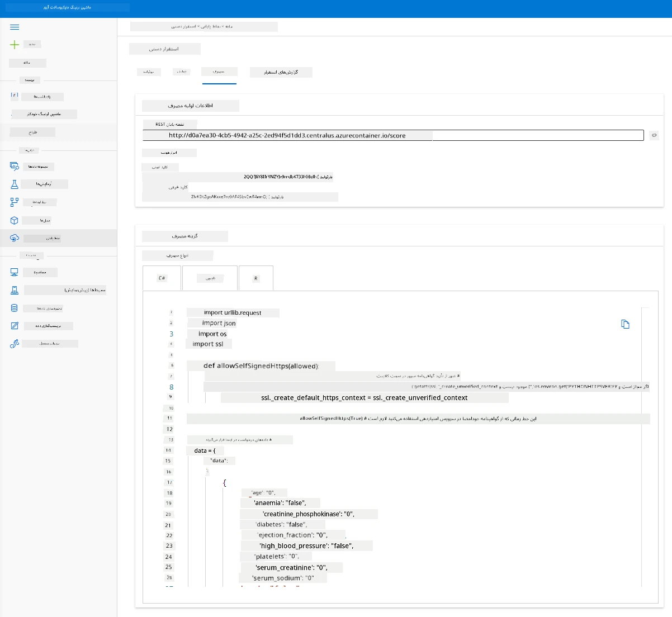Click the 'creatinine_phosphokinase': "0" line
672x617 pixels.
click(309, 514)
